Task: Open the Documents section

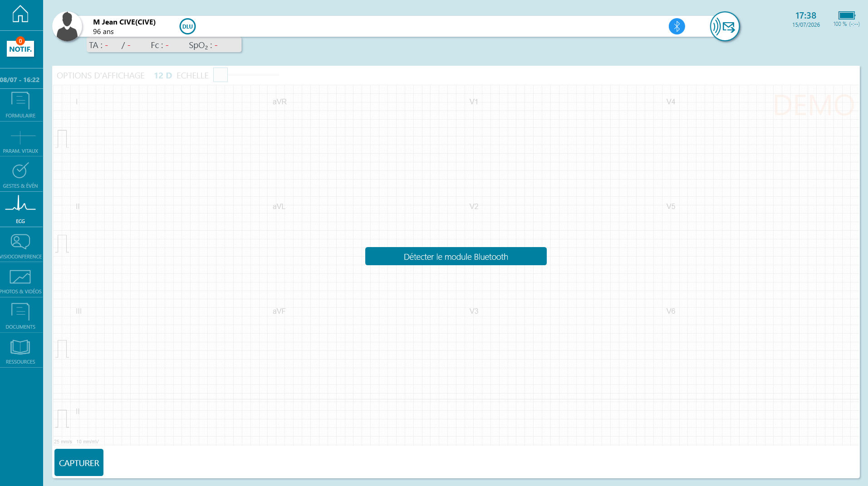Action: point(20,316)
